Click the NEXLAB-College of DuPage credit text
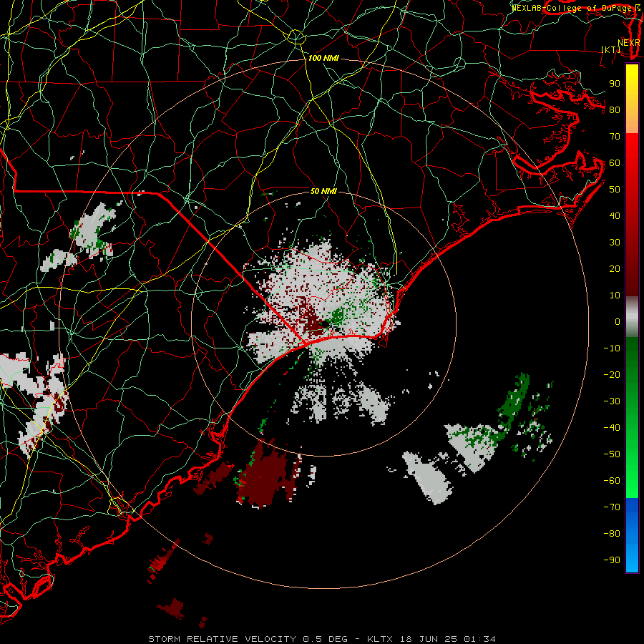Screen dimensions: 644x644 coord(575,8)
